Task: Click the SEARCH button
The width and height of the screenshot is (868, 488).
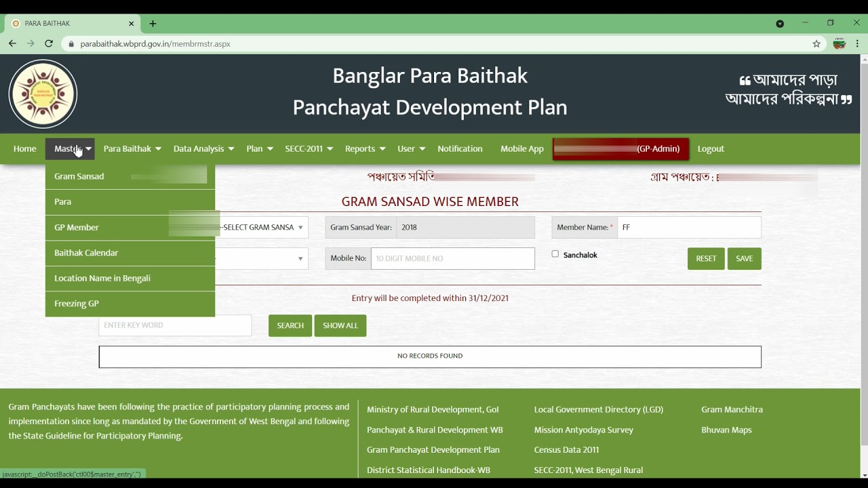Action: pos(290,325)
